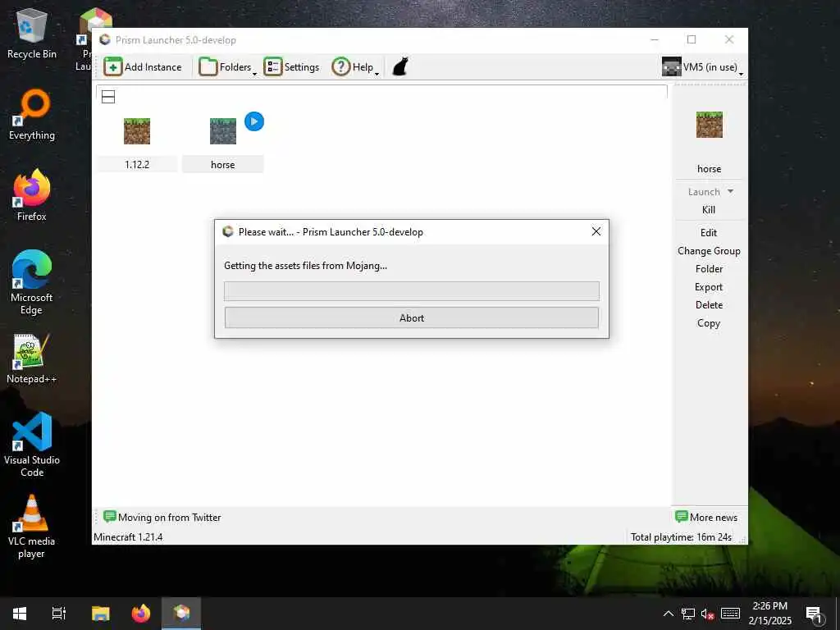Viewport: 840px width, 630px height.
Task: Select the 1.12.2 instance icon
Action: tap(137, 131)
